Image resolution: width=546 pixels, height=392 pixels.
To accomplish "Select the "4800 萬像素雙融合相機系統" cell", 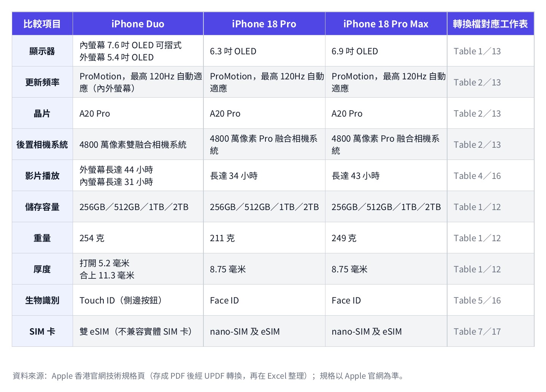I will (138, 145).
